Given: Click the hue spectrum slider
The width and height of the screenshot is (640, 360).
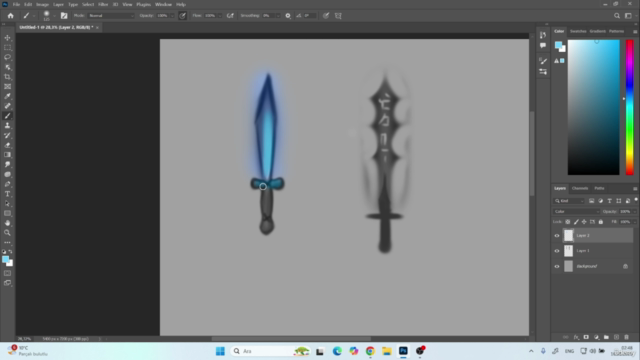Looking at the screenshot, I should pos(630,107).
